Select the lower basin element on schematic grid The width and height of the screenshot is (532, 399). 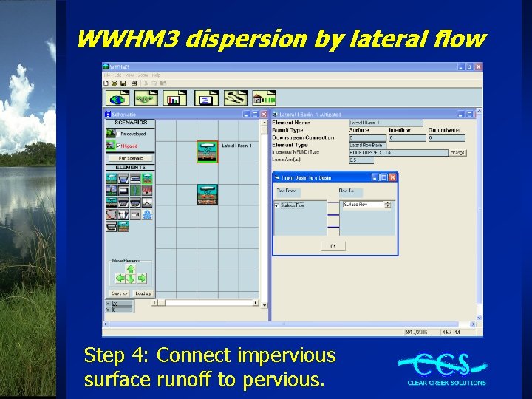[208, 195]
